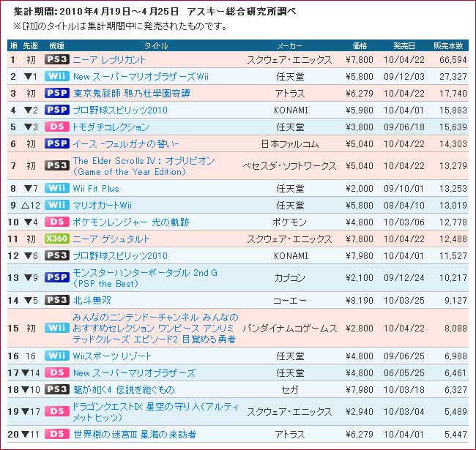476x450 pixels.
Task: Open New スーパーマリオブラザーズWii link
Action: click(x=141, y=76)
